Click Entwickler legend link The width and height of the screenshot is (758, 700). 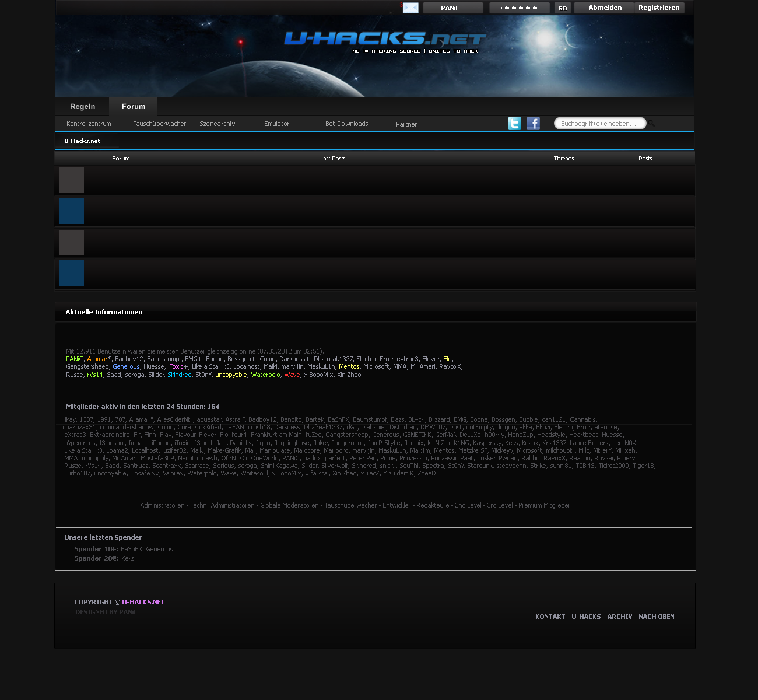point(396,505)
